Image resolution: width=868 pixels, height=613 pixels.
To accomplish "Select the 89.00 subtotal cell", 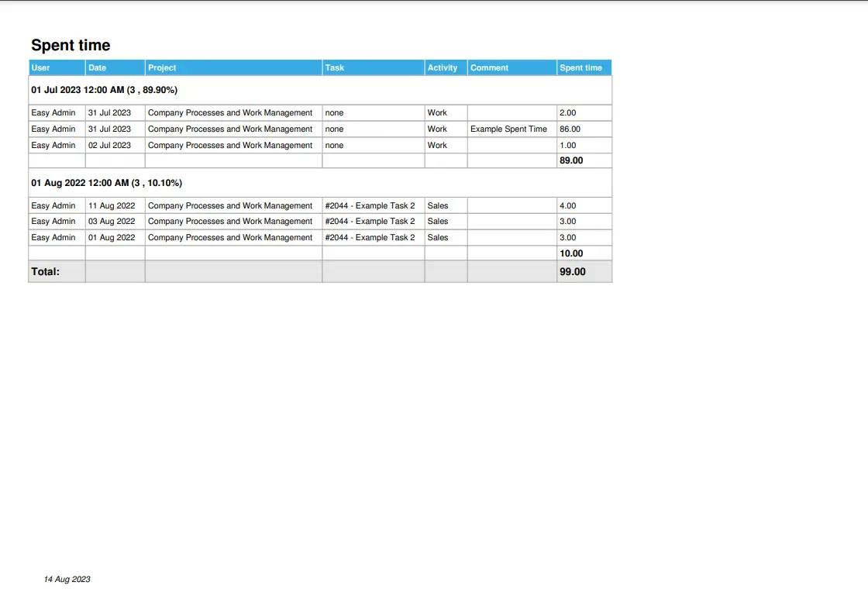I will pos(571,160).
